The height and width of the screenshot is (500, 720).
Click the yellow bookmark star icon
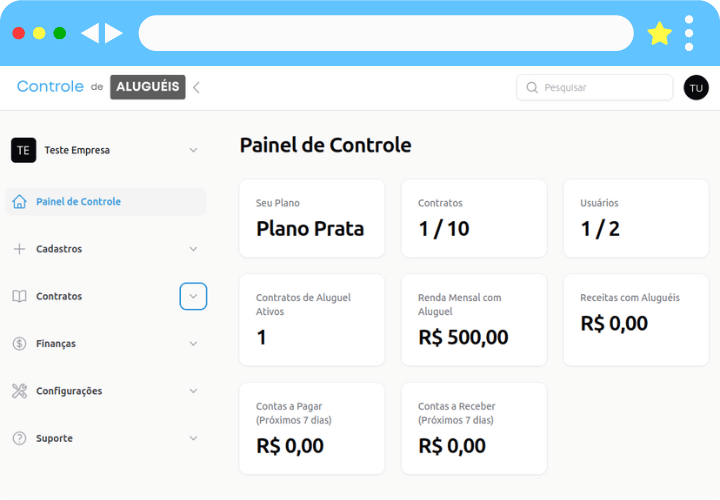[659, 33]
